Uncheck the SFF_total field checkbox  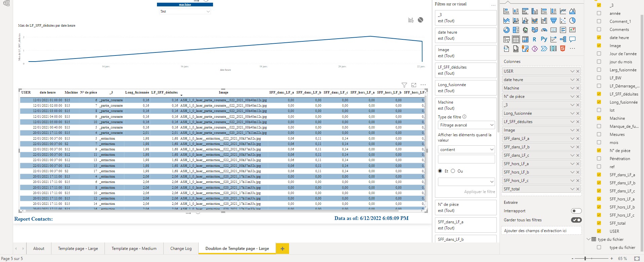point(599,223)
